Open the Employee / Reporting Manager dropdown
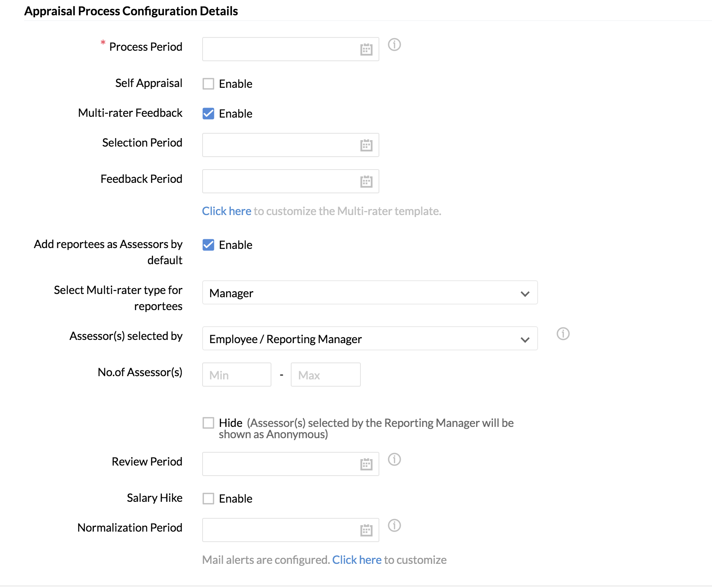Image resolution: width=712 pixels, height=588 pixels. [370, 339]
